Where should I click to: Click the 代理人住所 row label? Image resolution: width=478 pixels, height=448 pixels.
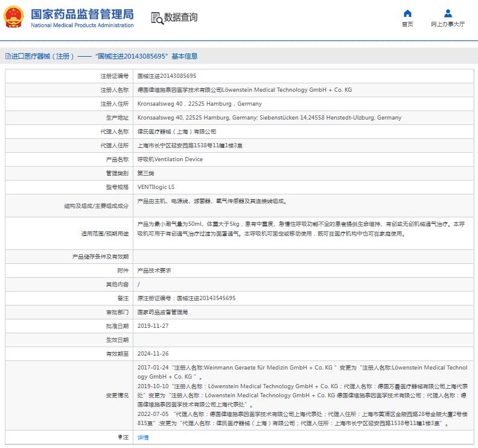(x=115, y=146)
